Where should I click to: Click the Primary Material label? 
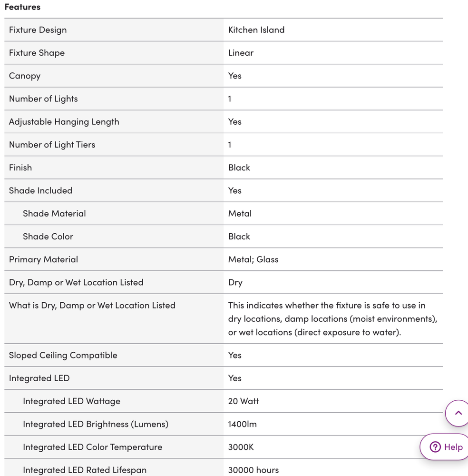(43, 259)
